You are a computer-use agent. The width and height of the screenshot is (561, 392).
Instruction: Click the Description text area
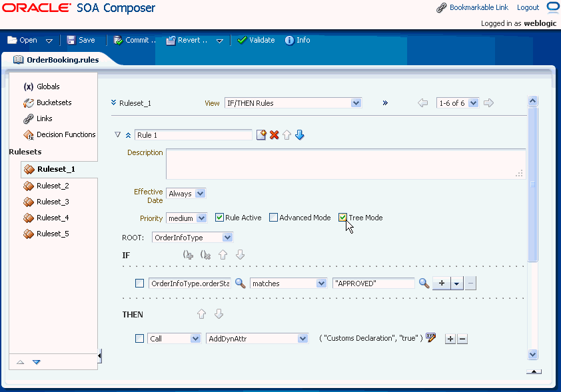tap(346, 164)
